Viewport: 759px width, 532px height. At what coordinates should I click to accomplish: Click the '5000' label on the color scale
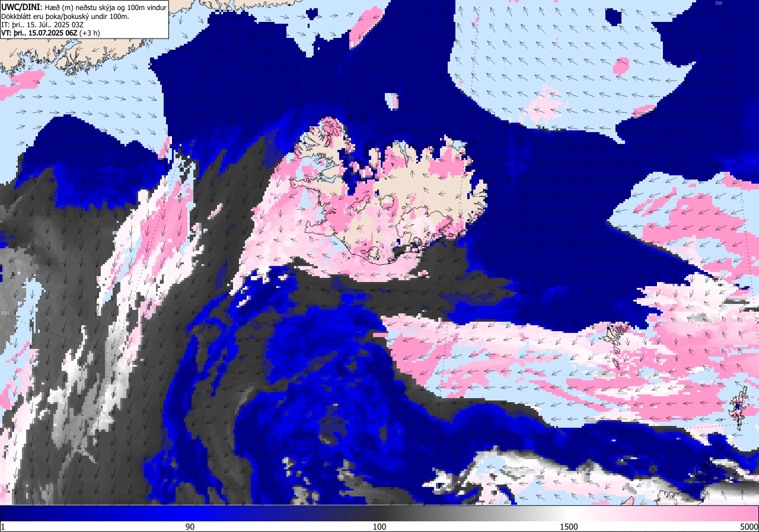point(748,527)
